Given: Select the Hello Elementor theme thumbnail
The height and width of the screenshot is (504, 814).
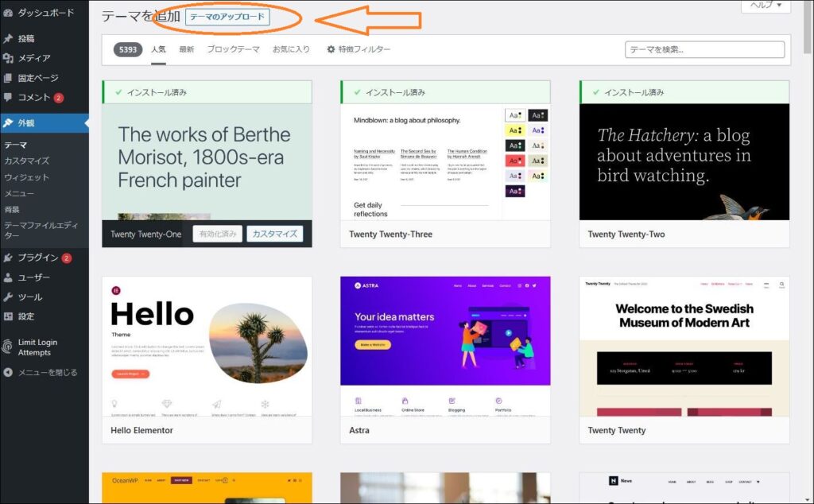Looking at the screenshot, I should point(207,347).
